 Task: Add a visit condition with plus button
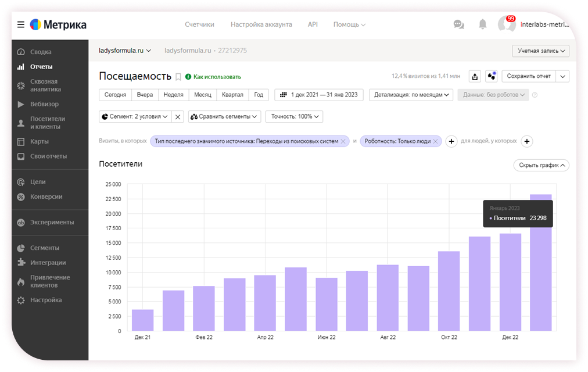coord(451,141)
